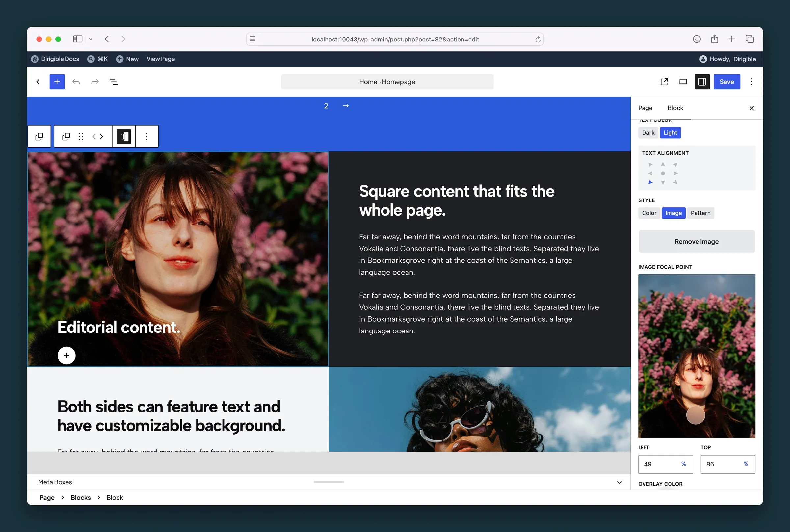Edit the Top focal point percentage field
This screenshot has height=532, width=790.
[728, 464]
